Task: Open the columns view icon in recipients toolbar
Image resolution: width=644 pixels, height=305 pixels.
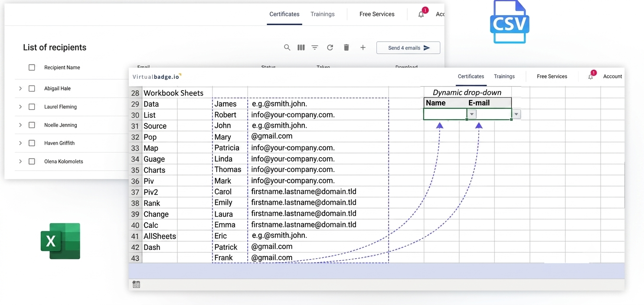Action: point(301,48)
